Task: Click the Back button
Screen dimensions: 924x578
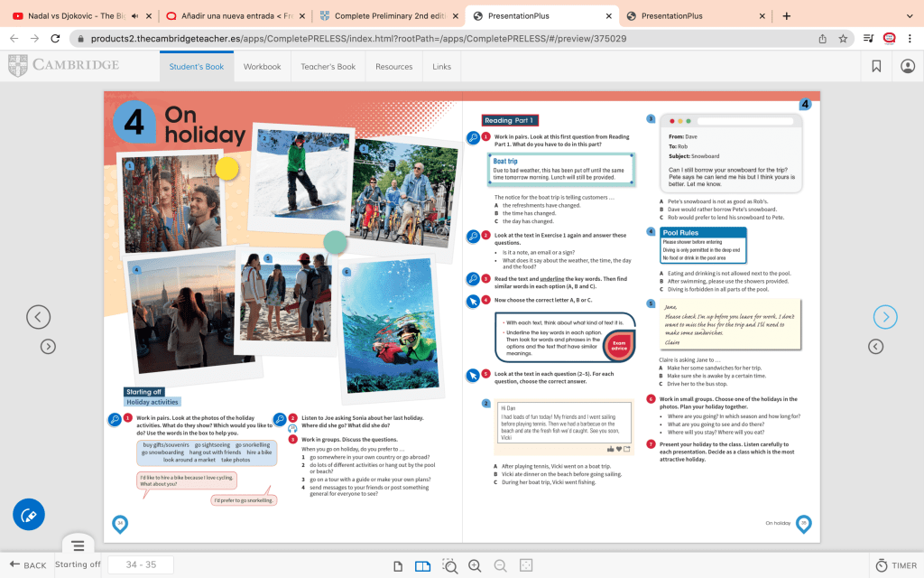Action: coord(27,565)
